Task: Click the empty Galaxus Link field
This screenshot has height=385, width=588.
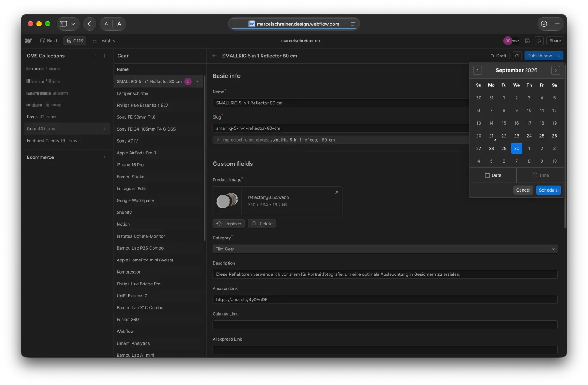Action: (385, 325)
